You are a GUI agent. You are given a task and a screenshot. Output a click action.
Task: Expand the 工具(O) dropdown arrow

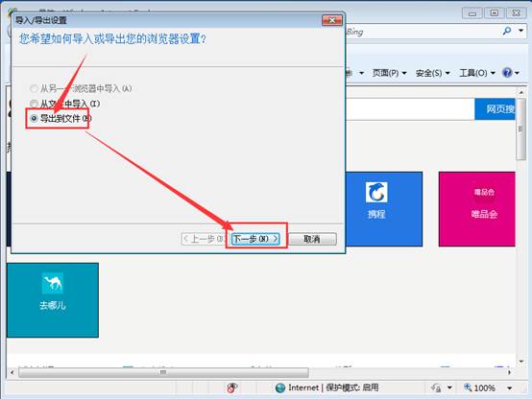(x=493, y=73)
